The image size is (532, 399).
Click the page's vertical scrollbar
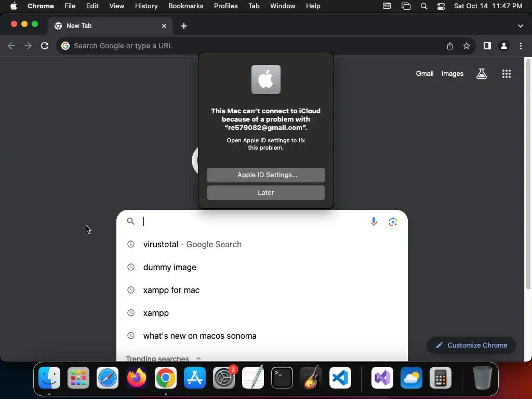pyautogui.click(x=528, y=174)
